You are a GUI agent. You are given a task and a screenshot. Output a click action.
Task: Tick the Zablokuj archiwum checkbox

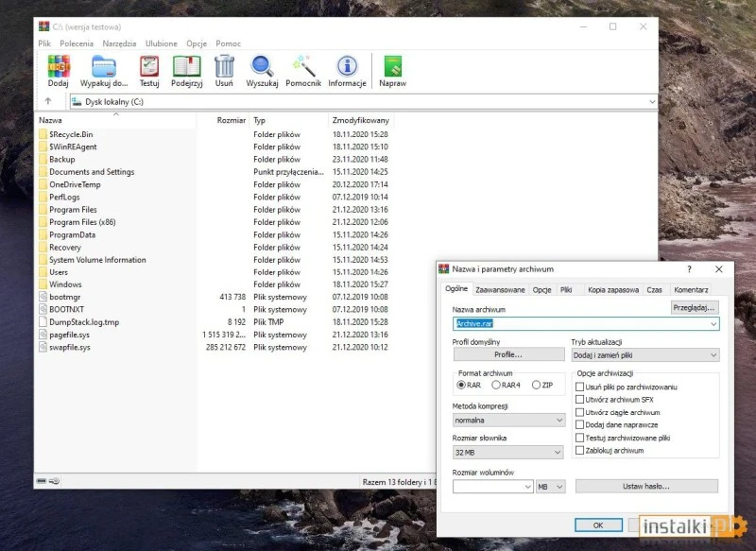580,451
